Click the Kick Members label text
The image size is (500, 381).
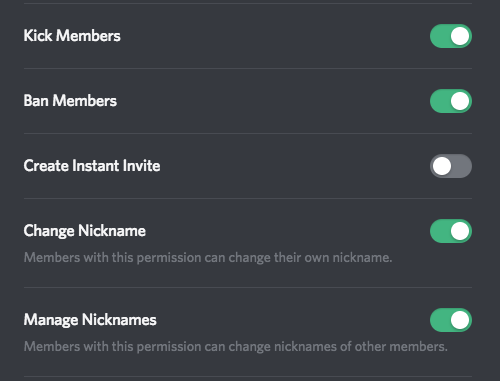click(72, 36)
